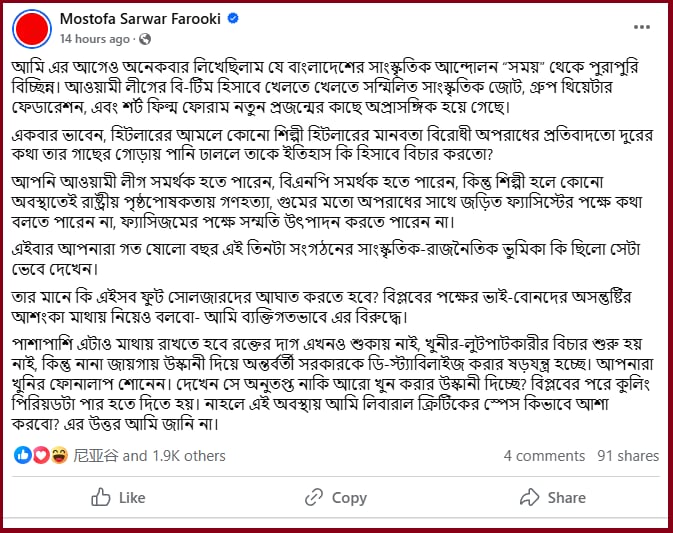Open the '4 comments' link
The width and height of the screenshot is (673, 533).
click(544, 456)
